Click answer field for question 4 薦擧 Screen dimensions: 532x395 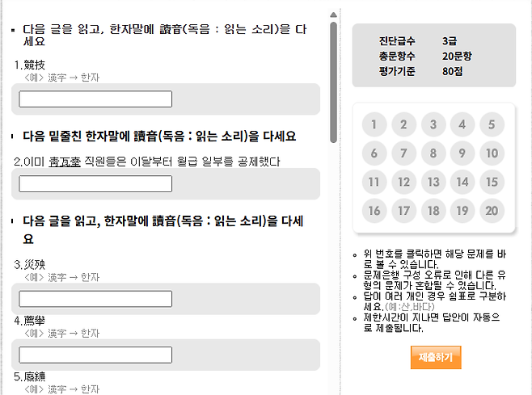coord(95,355)
